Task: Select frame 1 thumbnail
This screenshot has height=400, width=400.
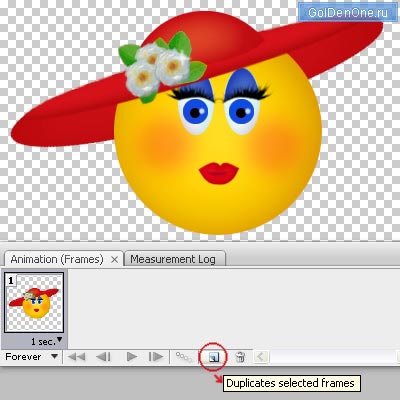Action: pos(34,303)
